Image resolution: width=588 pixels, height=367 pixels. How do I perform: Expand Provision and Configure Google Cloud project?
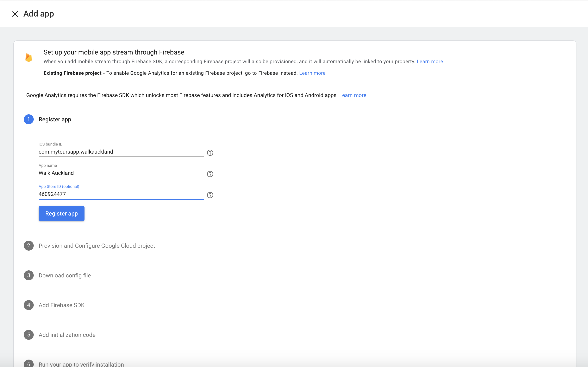[x=97, y=246]
